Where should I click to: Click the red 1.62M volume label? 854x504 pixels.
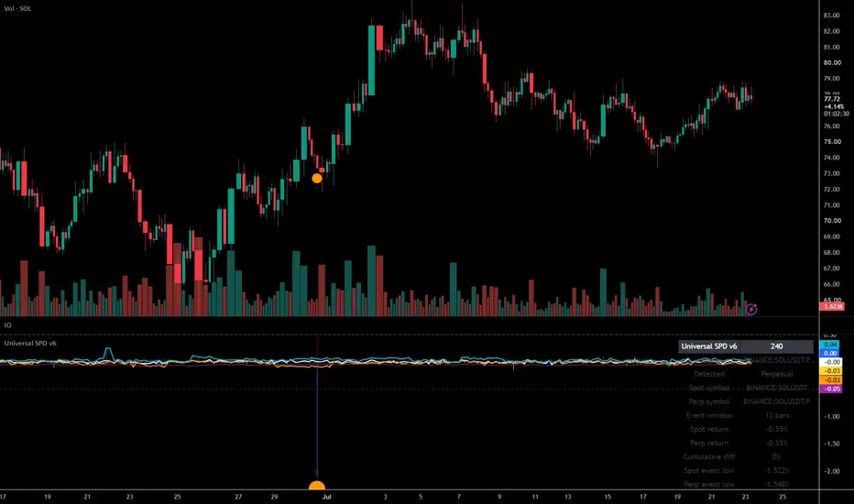coord(832,306)
